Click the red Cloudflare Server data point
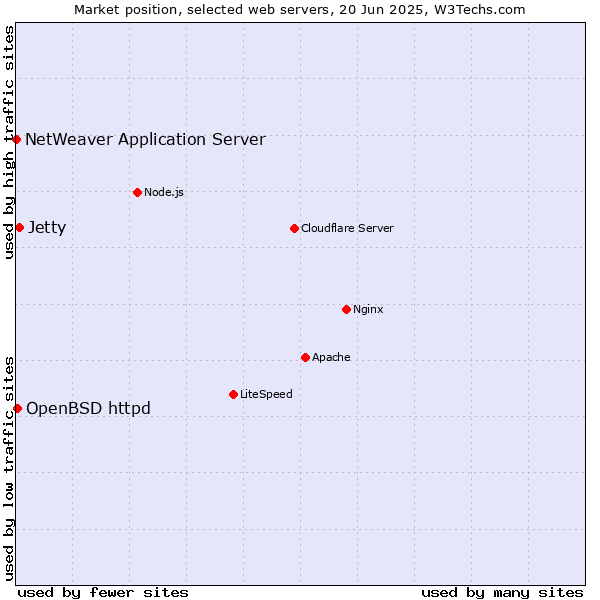 (294, 228)
